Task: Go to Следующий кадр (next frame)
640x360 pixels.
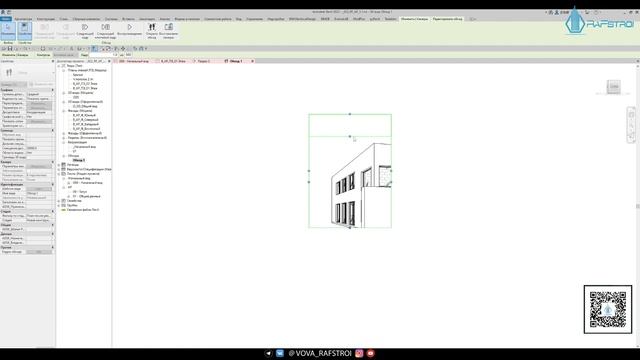Action: (x=85, y=31)
